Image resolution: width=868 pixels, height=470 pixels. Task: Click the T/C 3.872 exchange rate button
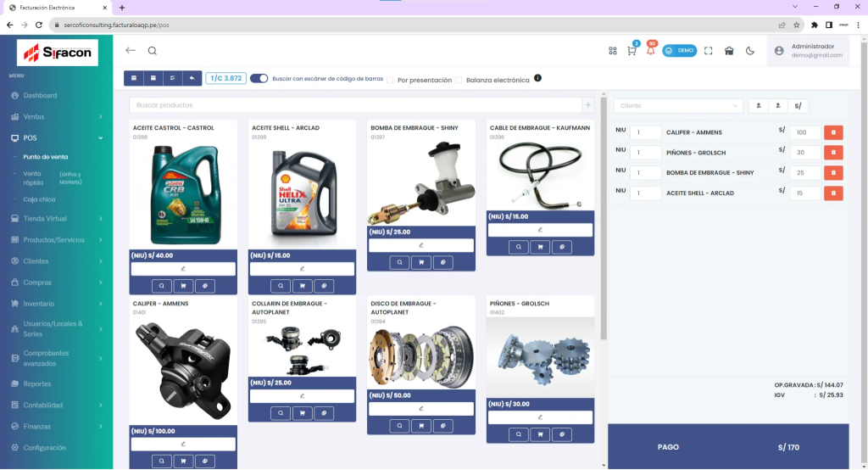[225, 78]
